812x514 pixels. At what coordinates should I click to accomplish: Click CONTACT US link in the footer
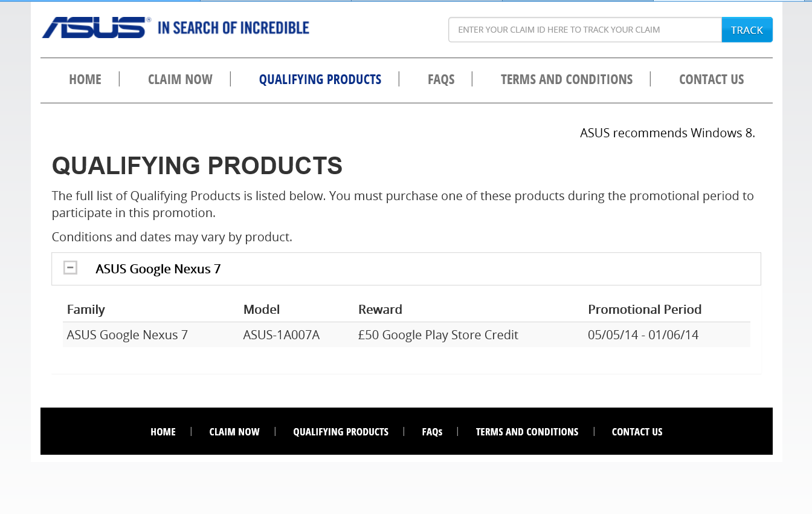coord(637,432)
